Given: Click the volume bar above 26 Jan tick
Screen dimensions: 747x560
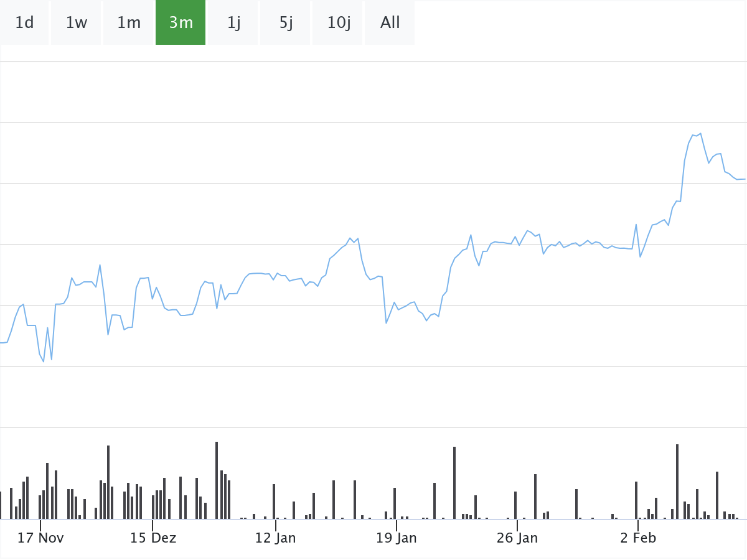Looking at the screenshot, I should (515, 505).
